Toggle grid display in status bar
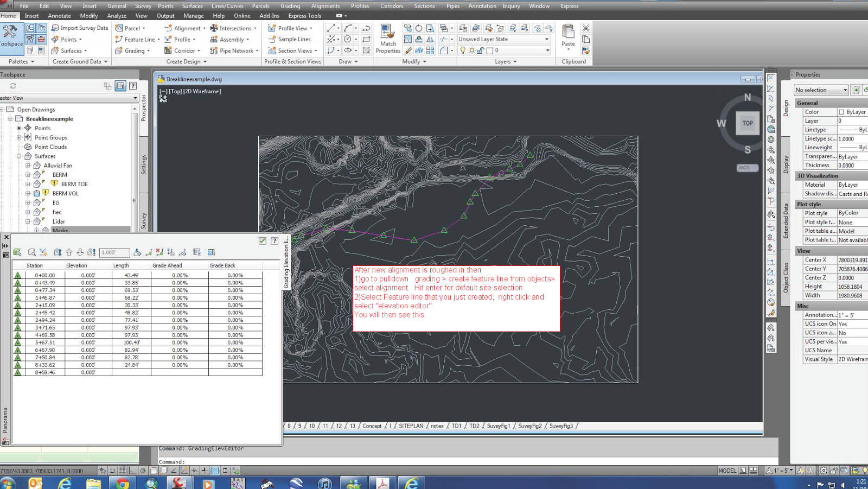Screen dimensions: 868x489 point(123,471)
